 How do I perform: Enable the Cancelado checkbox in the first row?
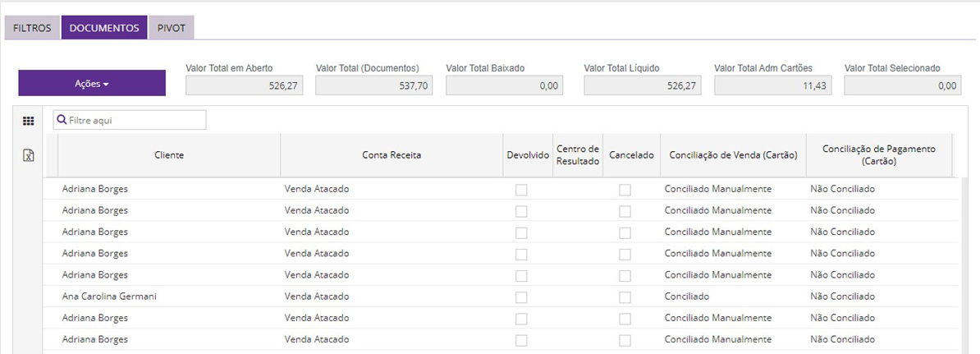[x=625, y=190]
